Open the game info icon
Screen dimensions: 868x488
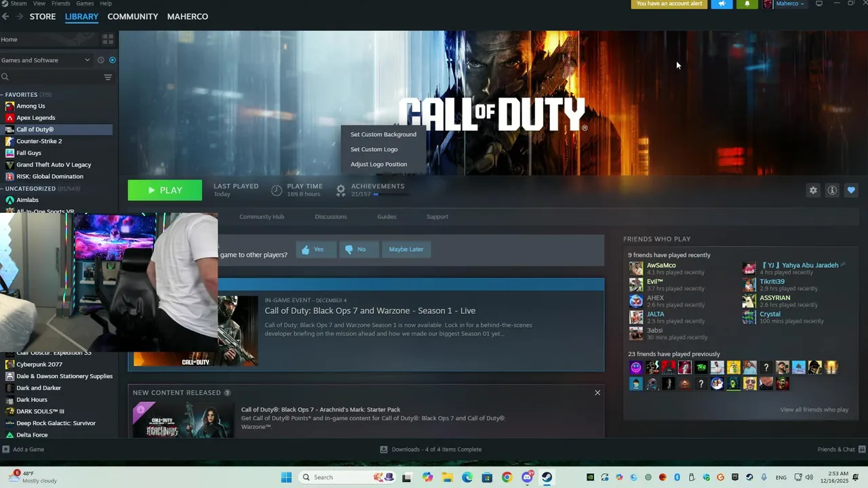pyautogui.click(x=832, y=190)
